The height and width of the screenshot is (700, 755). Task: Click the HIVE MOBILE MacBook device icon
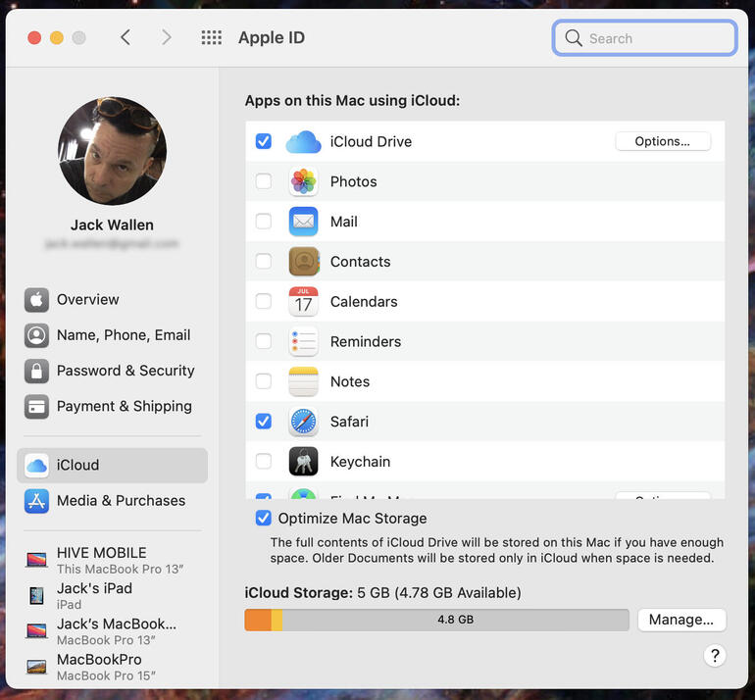36,560
